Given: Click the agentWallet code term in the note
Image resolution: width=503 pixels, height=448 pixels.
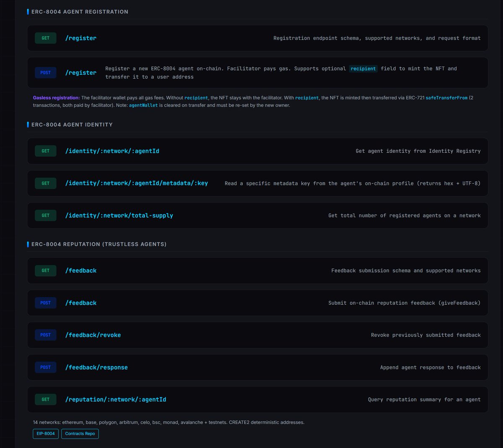Looking at the screenshot, I should click(143, 105).
